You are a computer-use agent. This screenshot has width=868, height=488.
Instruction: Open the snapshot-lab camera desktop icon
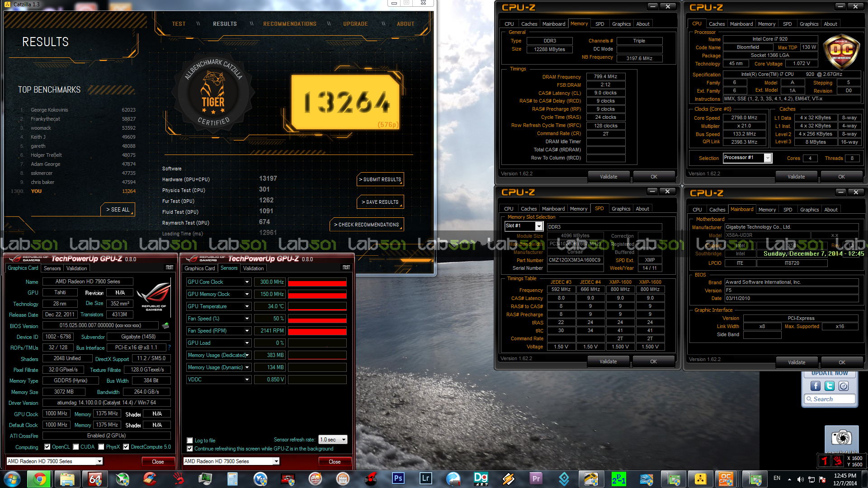(841, 438)
